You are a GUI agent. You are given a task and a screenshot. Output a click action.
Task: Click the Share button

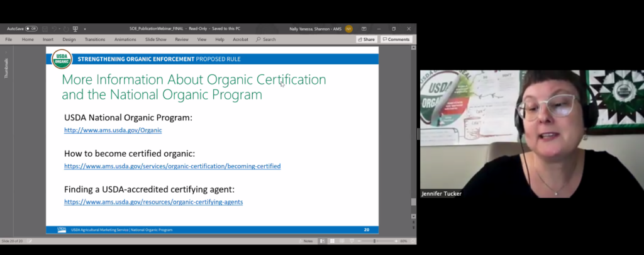(367, 40)
